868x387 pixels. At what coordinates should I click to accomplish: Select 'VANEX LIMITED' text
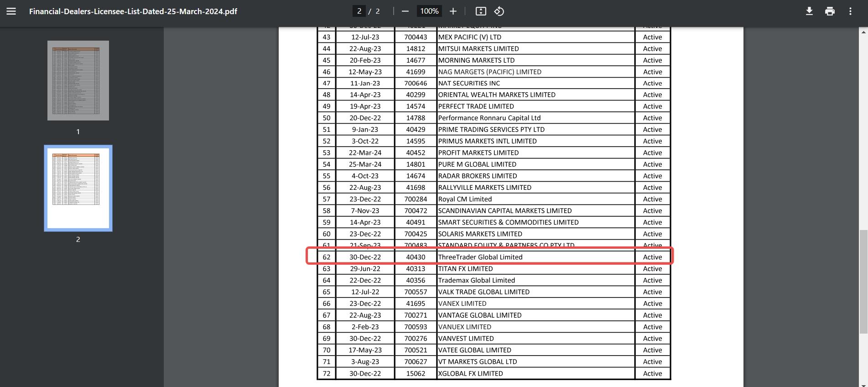point(463,303)
